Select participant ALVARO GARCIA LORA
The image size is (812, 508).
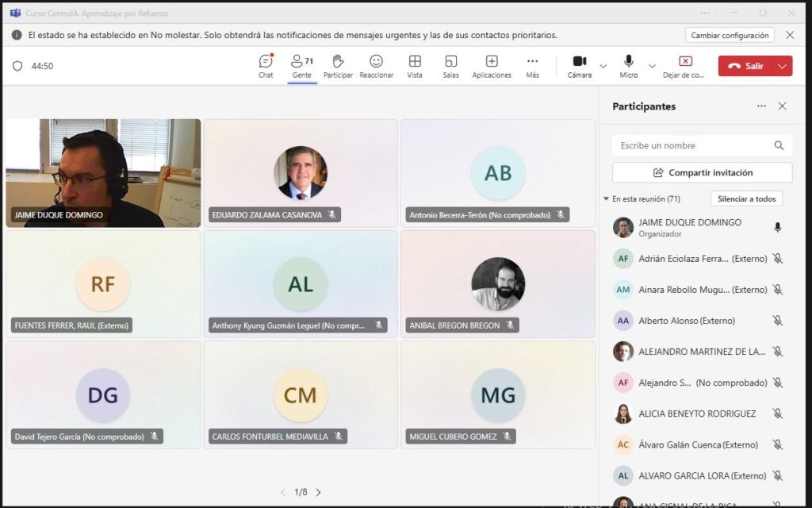699,476
